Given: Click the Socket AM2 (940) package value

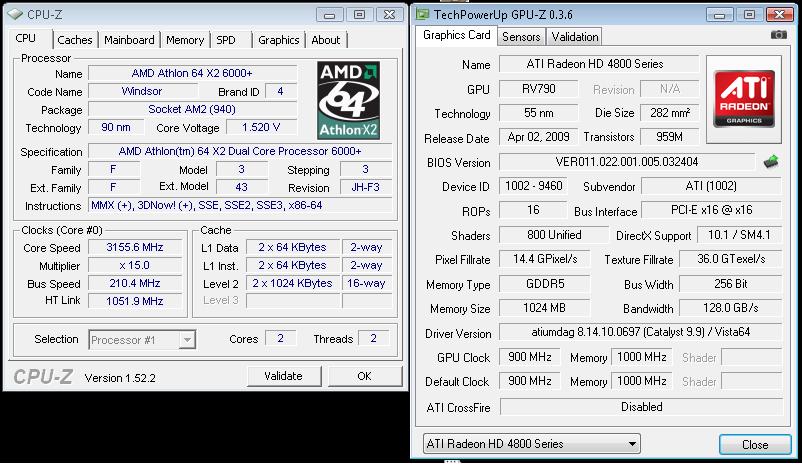Looking at the screenshot, I should [x=192, y=109].
